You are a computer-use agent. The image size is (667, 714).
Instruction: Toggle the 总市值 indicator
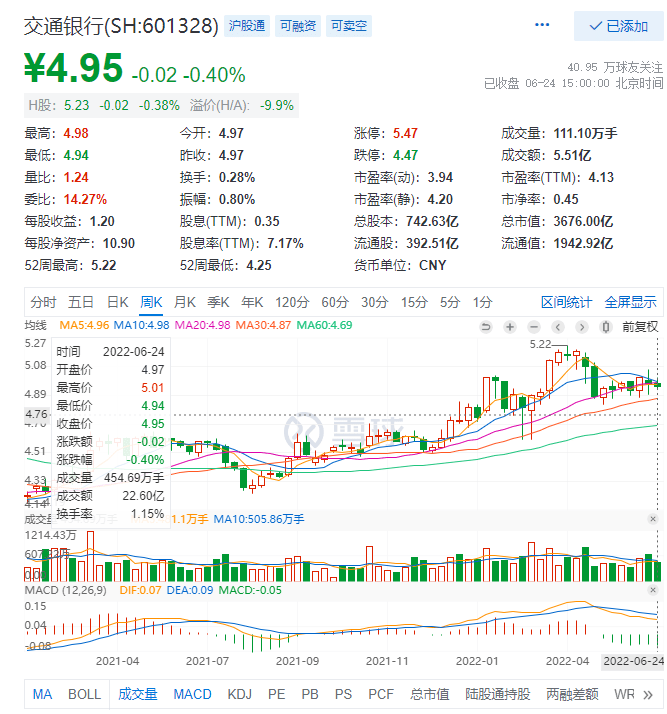coord(429,694)
